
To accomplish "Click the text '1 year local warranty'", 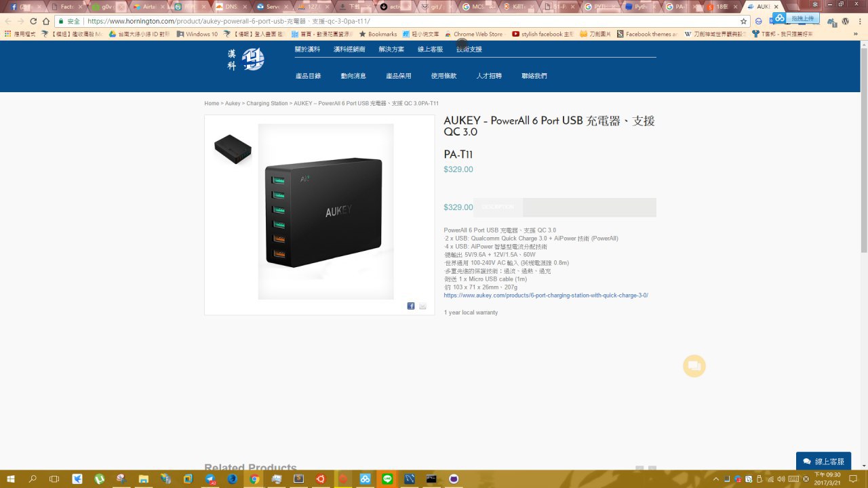I will pyautogui.click(x=471, y=312).
